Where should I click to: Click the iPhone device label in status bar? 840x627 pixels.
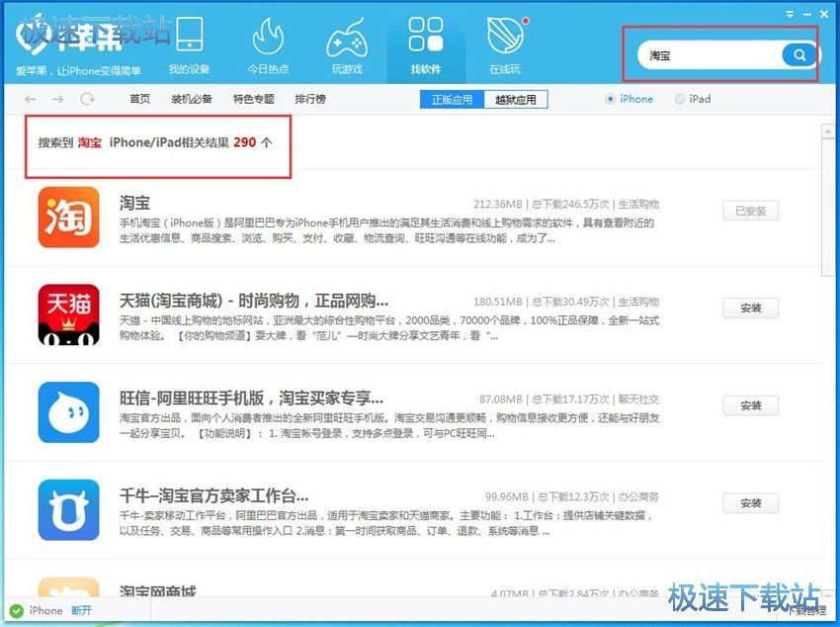[x=45, y=610]
